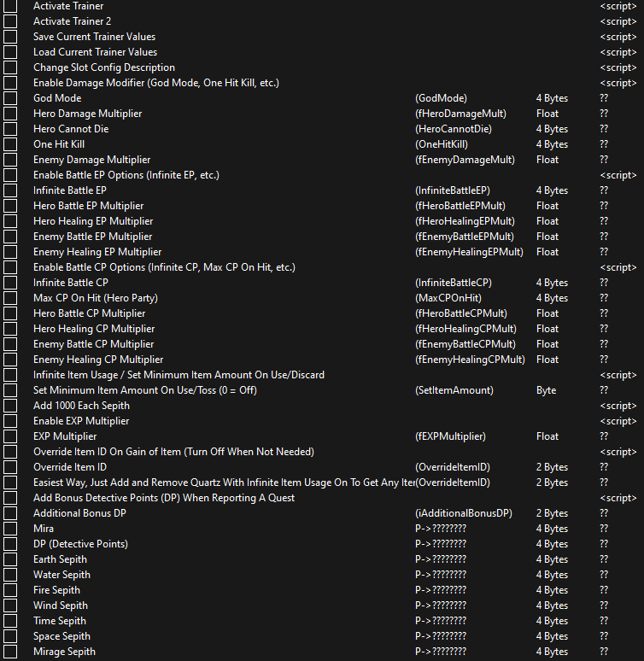Click the 2 Bytes type of Additional Bonus DP
Screen dimensions: 644x661
[x=552, y=513]
